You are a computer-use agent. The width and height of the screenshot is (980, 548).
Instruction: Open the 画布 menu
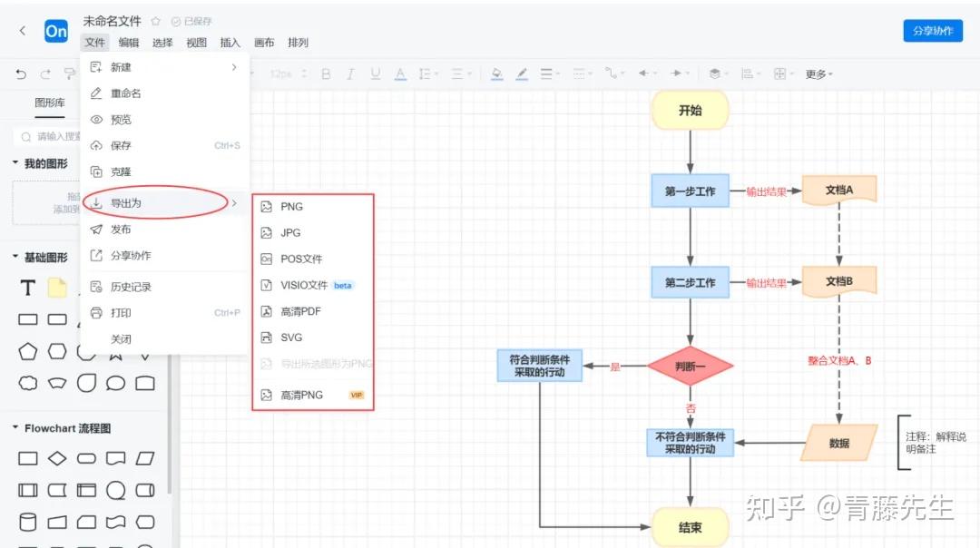pos(264,43)
